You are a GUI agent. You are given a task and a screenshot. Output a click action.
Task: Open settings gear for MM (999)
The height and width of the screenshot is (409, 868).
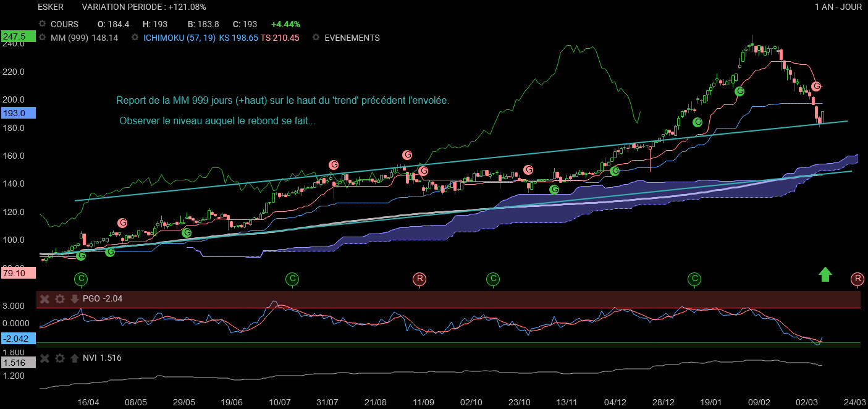pos(43,38)
